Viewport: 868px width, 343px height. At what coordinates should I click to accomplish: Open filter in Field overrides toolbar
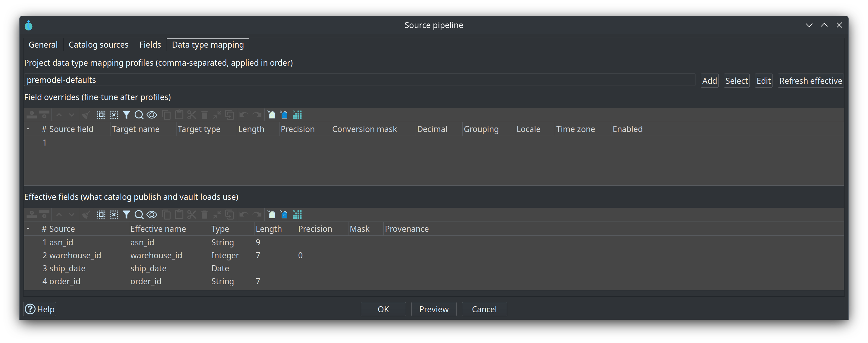coord(126,115)
